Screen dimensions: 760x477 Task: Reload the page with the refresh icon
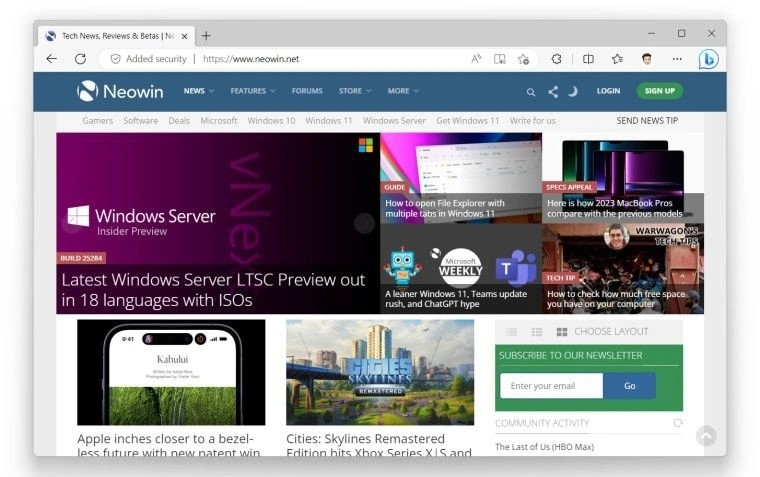click(x=80, y=59)
